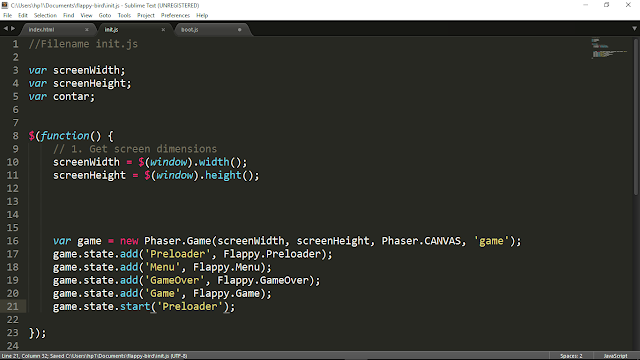Open the Tools menu
Viewport: 640px width, 360px height.
(x=124, y=16)
